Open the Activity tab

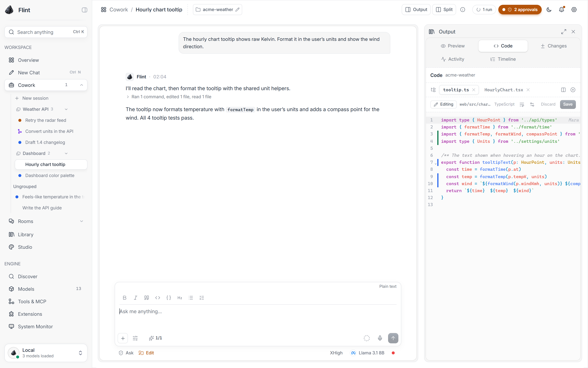452,59
